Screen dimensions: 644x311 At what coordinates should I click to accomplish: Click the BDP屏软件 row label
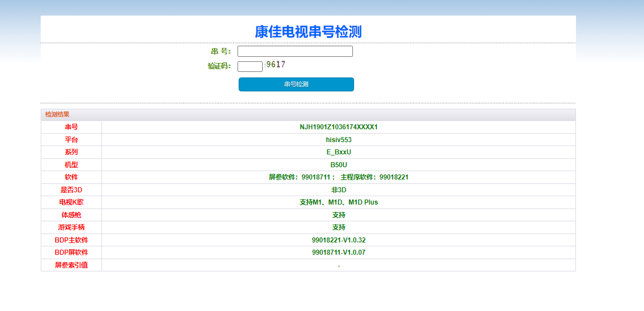tap(71, 252)
